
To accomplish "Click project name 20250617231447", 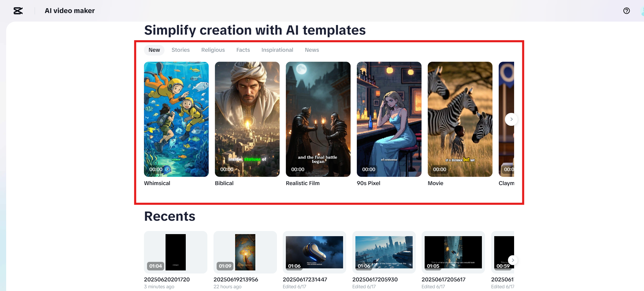I will click(x=305, y=280).
